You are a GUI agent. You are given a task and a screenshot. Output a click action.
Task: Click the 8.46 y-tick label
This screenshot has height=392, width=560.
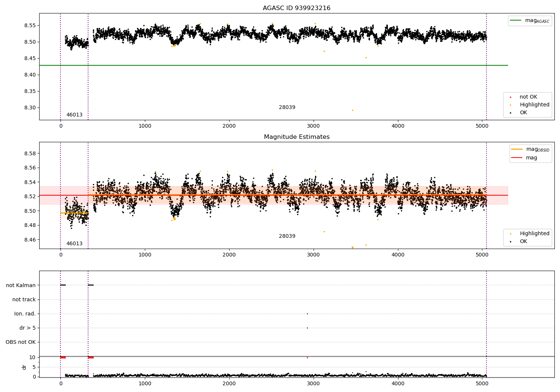click(30, 240)
